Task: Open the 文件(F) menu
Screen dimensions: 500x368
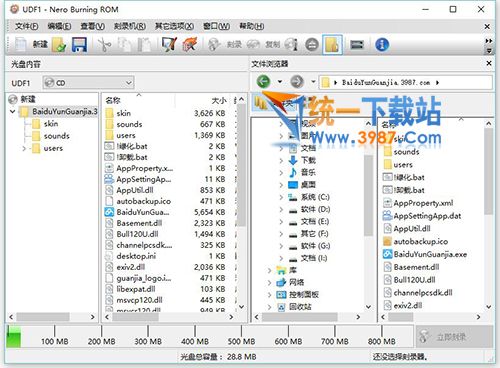Action: 27,26
